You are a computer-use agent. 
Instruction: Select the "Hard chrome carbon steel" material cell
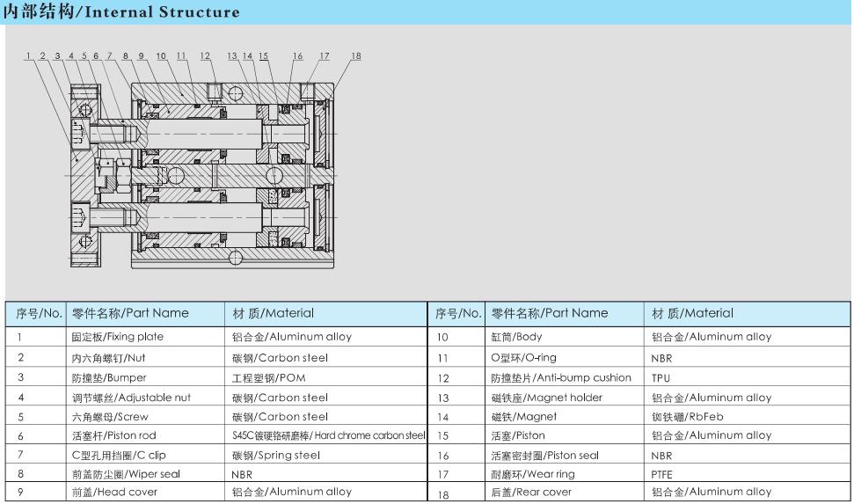(x=328, y=435)
